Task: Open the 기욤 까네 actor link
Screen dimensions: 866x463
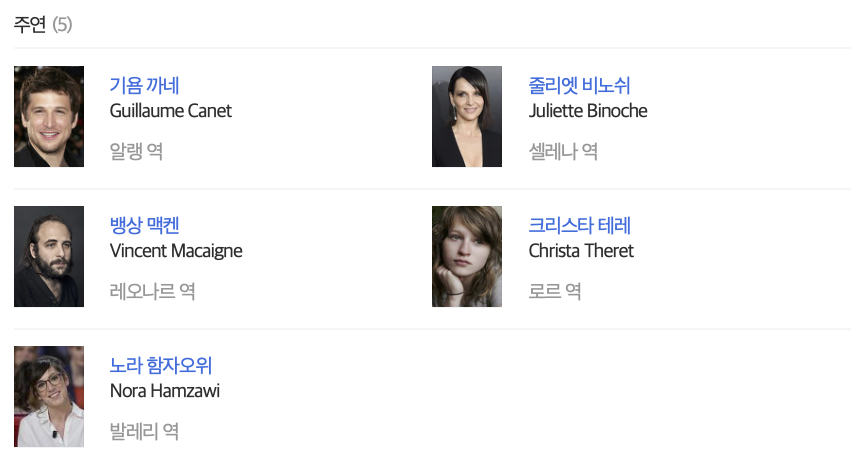Action: [144, 86]
